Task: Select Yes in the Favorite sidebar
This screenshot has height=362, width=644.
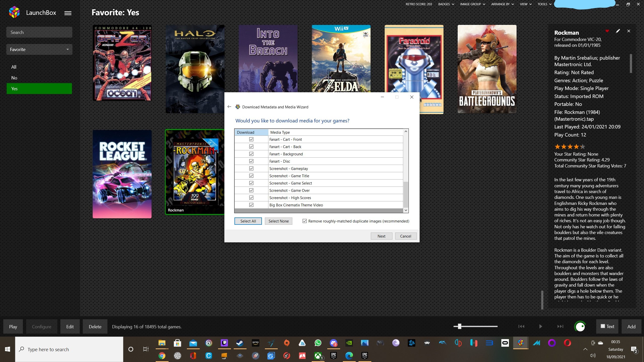Action: pyautogui.click(x=39, y=88)
